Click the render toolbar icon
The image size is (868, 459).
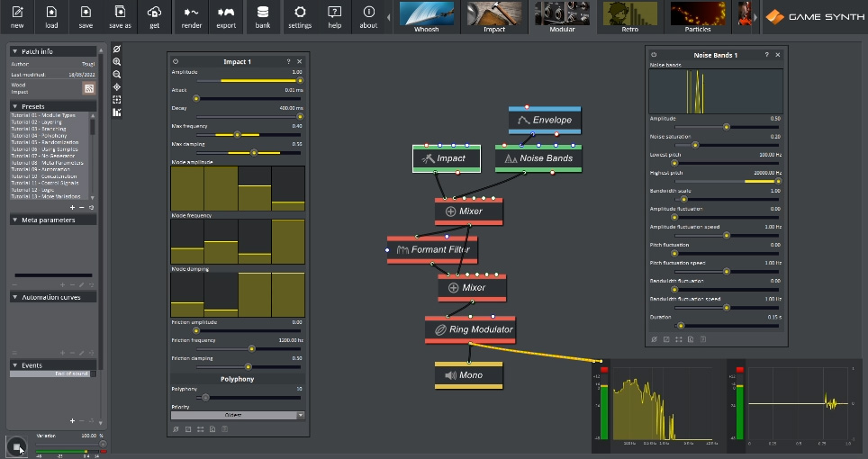(192, 16)
